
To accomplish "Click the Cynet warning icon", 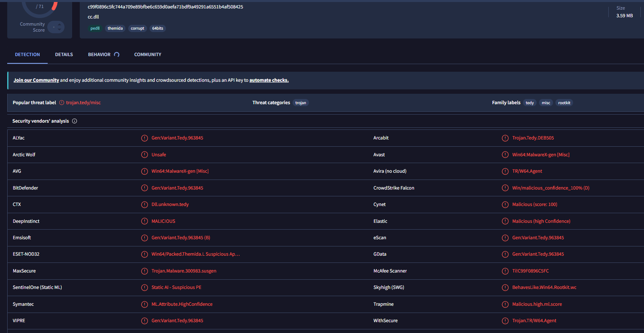I will (505, 204).
